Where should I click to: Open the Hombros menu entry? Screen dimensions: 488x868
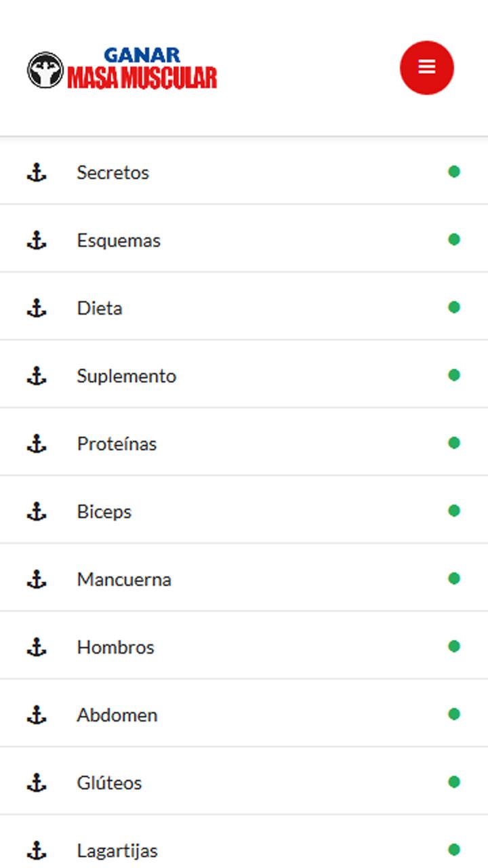(x=115, y=647)
